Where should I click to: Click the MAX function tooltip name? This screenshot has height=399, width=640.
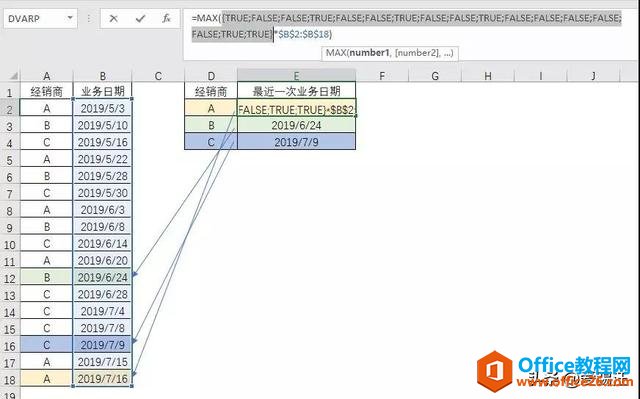click(x=335, y=53)
